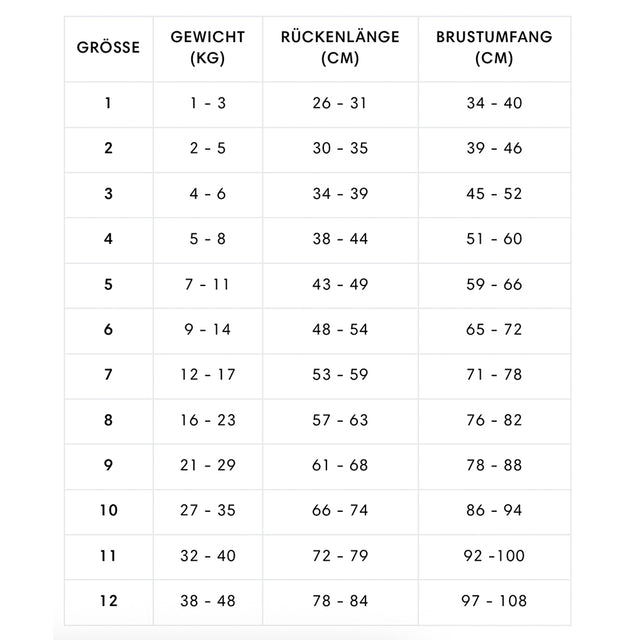Image resolution: width=640 pixels, height=640 pixels.
Task: Click size 1 in the Grösse column
Action: pyautogui.click(x=108, y=103)
